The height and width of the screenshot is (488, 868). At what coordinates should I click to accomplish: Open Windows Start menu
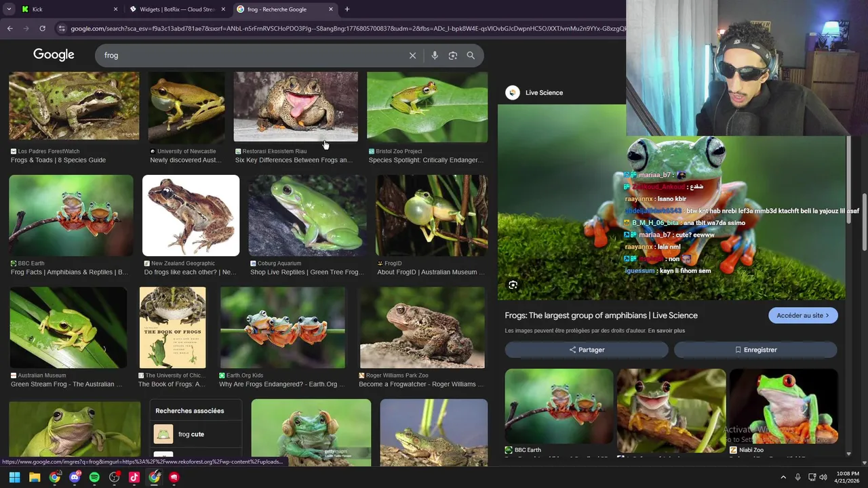[x=15, y=477]
